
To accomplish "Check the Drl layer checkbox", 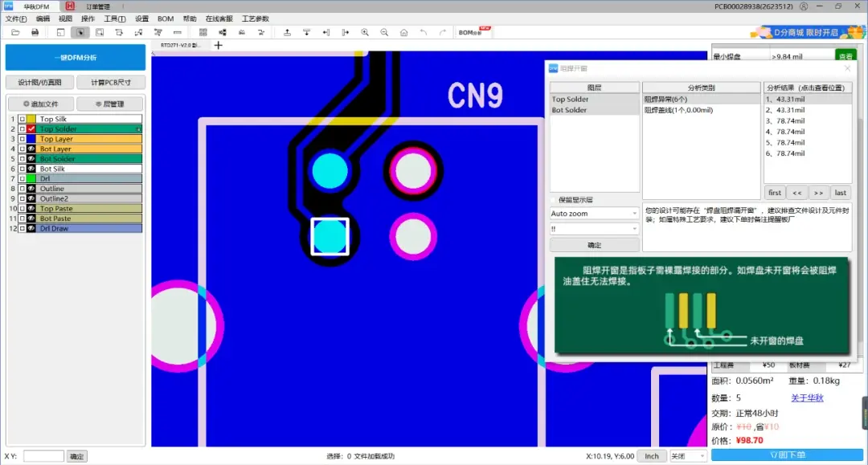I will tap(23, 178).
